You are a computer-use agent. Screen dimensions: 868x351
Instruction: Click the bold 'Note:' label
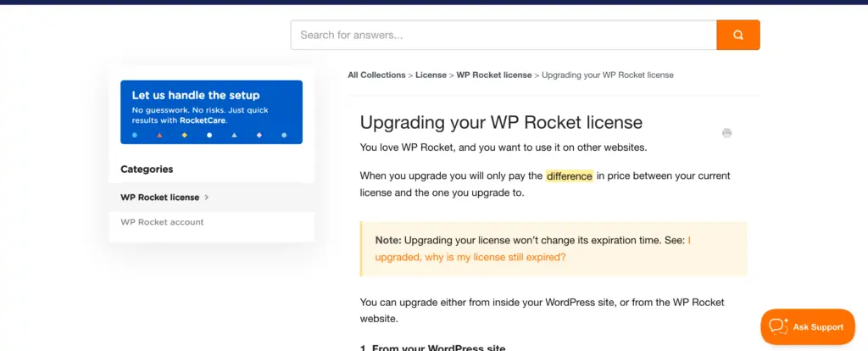tap(388, 241)
